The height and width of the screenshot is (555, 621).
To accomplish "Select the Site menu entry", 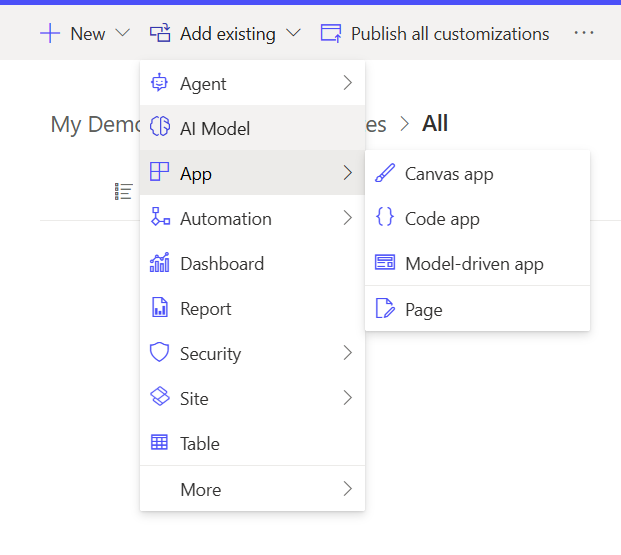I will pos(252,398).
